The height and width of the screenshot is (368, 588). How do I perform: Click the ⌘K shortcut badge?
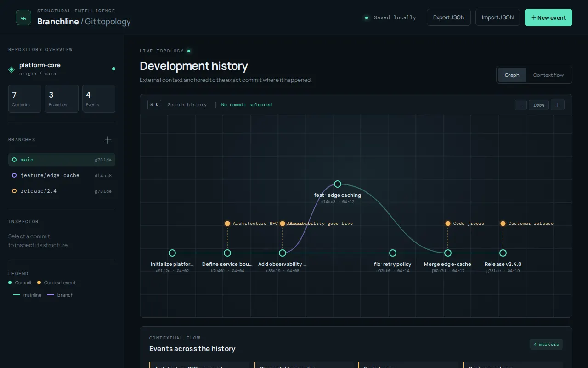tap(154, 105)
